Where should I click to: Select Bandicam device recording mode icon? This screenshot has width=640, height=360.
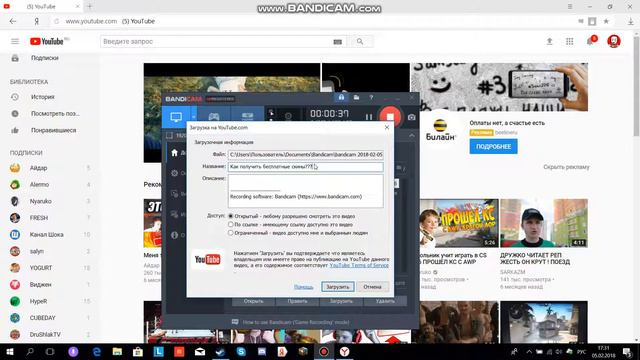pos(247,117)
